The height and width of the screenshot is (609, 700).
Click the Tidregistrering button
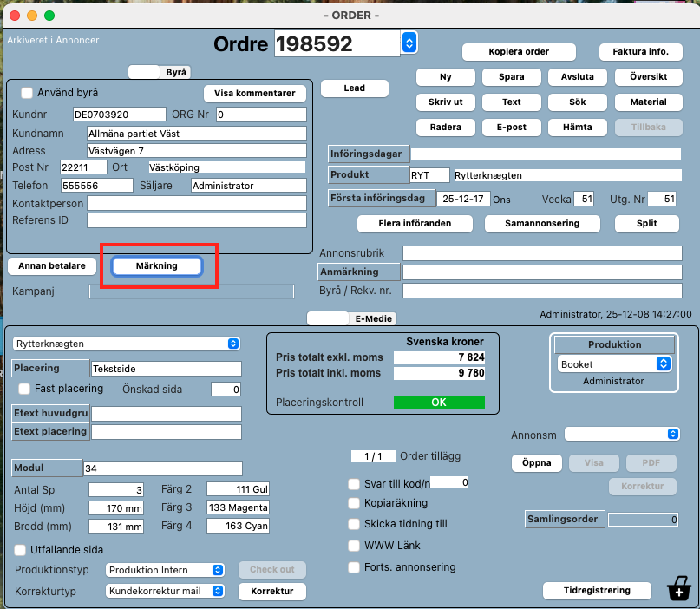(x=598, y=590)
